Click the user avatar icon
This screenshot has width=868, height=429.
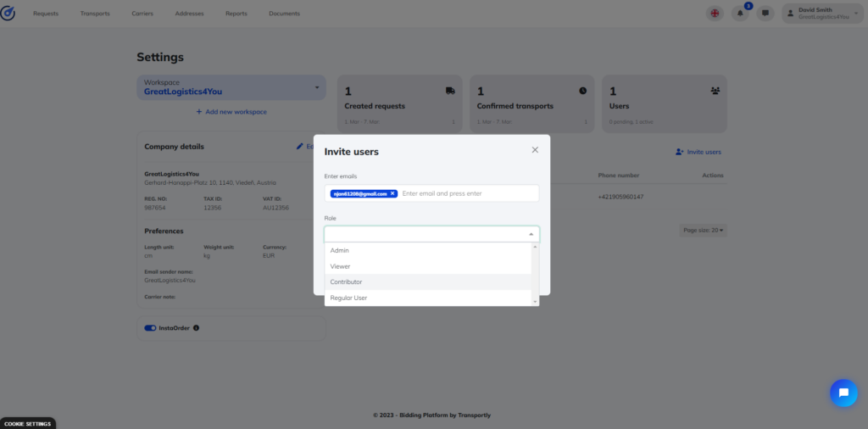791,14
